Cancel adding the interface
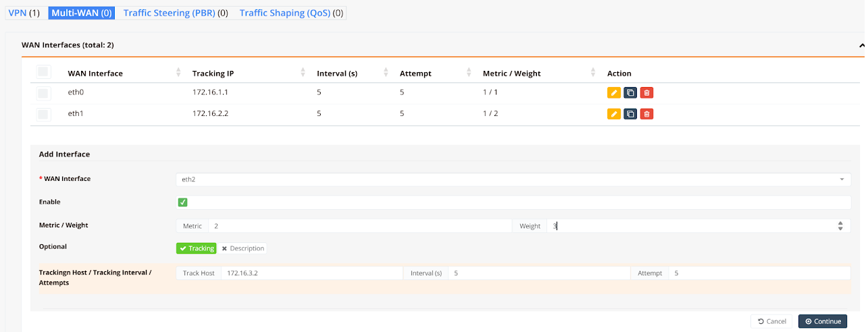 click(x=771, y=321)
